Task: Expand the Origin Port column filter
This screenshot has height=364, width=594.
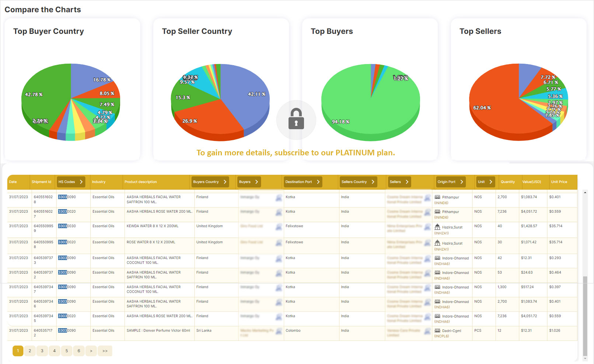Action: (x=461, y=181)
